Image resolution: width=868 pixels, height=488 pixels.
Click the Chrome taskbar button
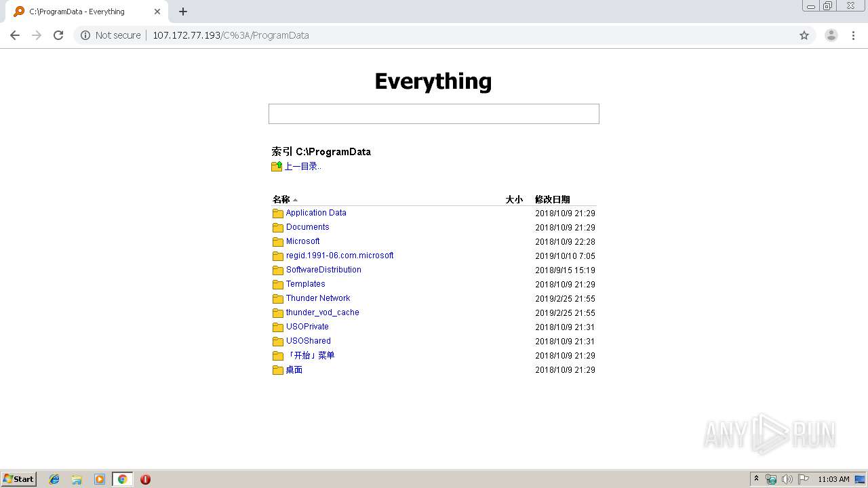122,479
